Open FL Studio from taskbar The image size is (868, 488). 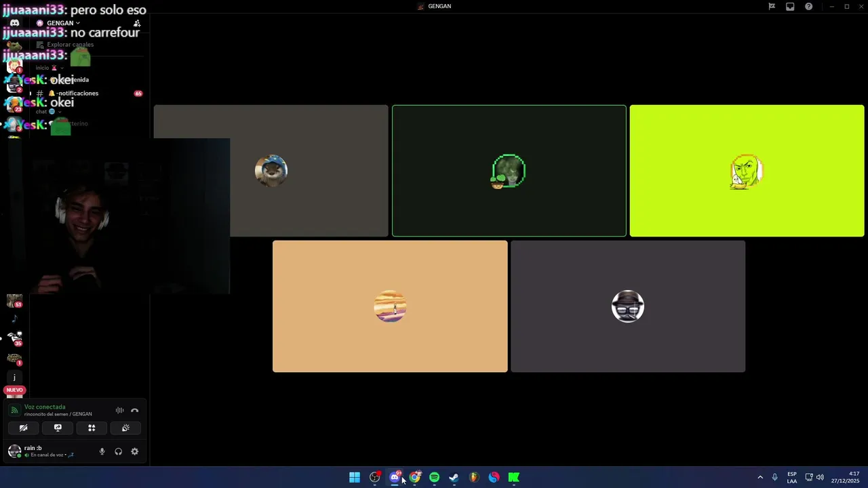(474, 477)
